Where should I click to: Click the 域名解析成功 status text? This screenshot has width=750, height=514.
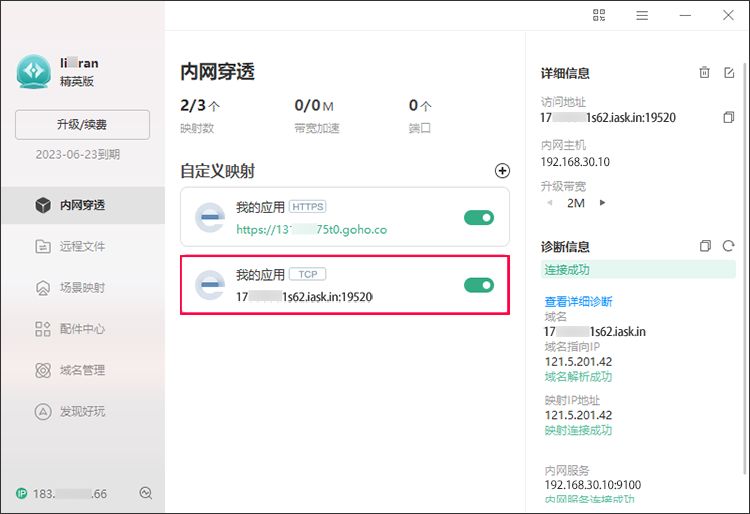[x=578, y=377]
